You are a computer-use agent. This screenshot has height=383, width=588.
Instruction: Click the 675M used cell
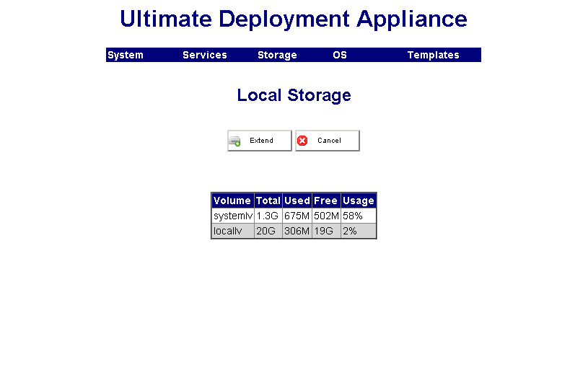pos(297,216)
